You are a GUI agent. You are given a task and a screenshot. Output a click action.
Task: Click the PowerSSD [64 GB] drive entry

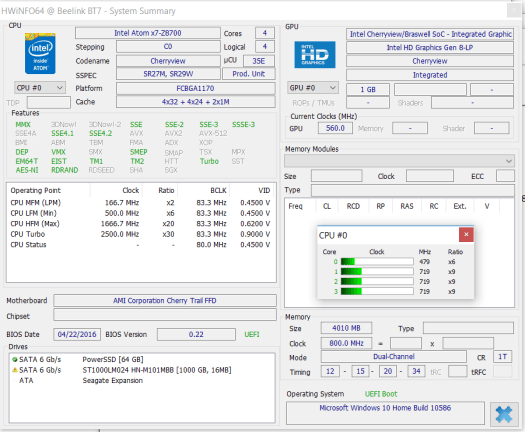tap(113, 359)
